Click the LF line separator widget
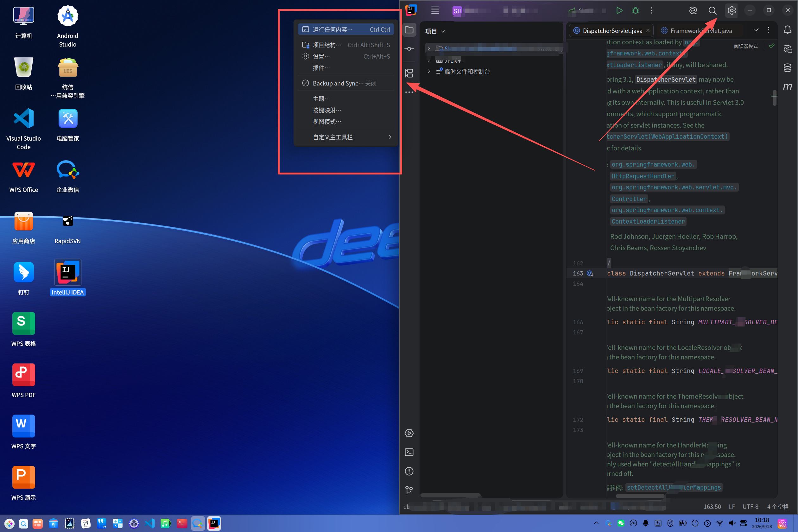 [x=731, y=507]
